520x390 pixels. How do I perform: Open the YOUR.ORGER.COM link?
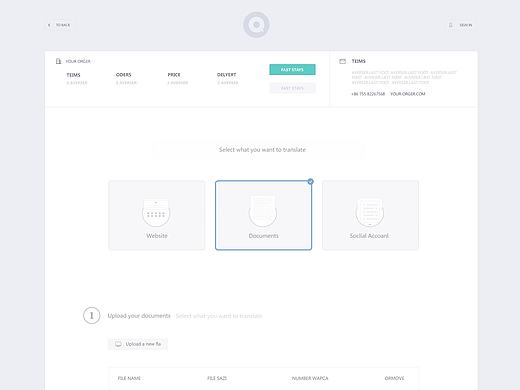408,94
